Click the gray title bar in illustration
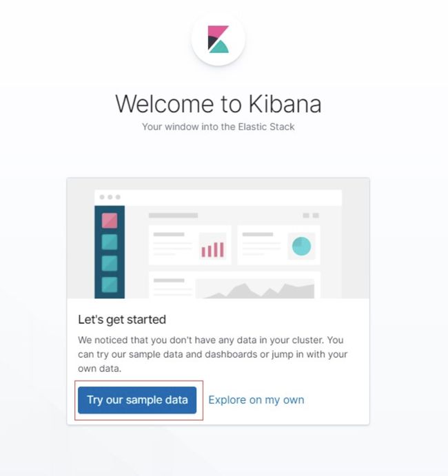The width and height of the screenshot is (448, 476). tap(173, 215)
